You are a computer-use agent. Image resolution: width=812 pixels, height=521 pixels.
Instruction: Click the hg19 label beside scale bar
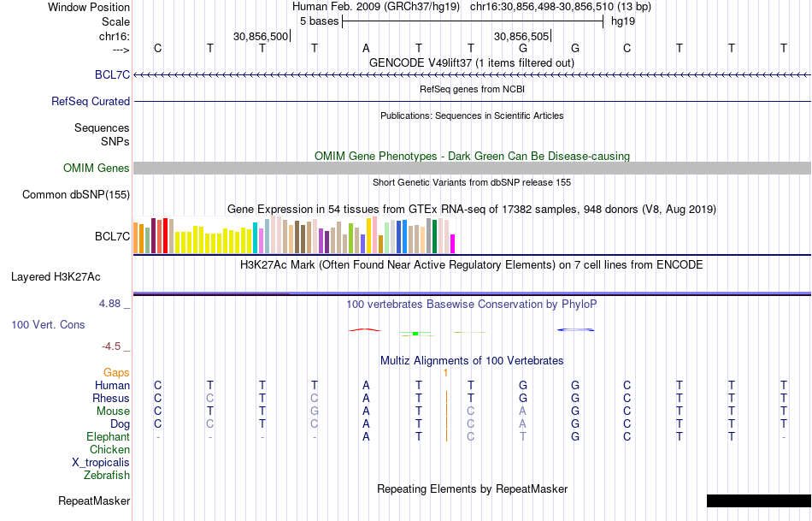pos(623,21)
